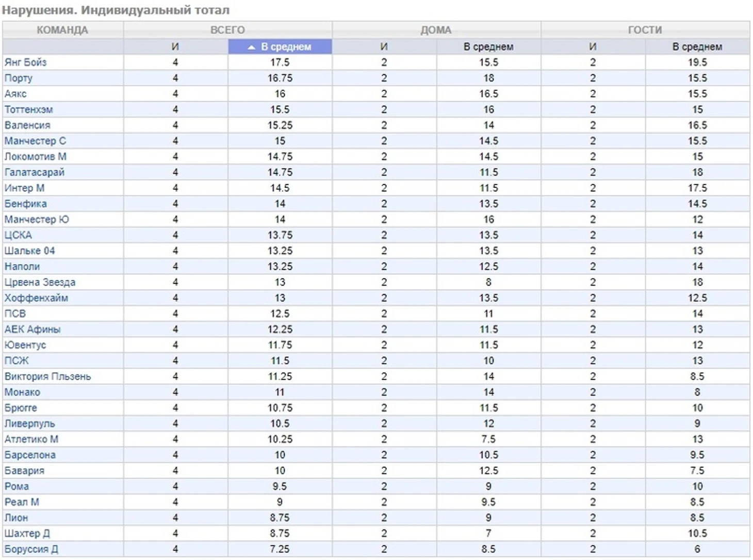Open the Црвена Звезда team link
The image size is (753, 560).
40,283
